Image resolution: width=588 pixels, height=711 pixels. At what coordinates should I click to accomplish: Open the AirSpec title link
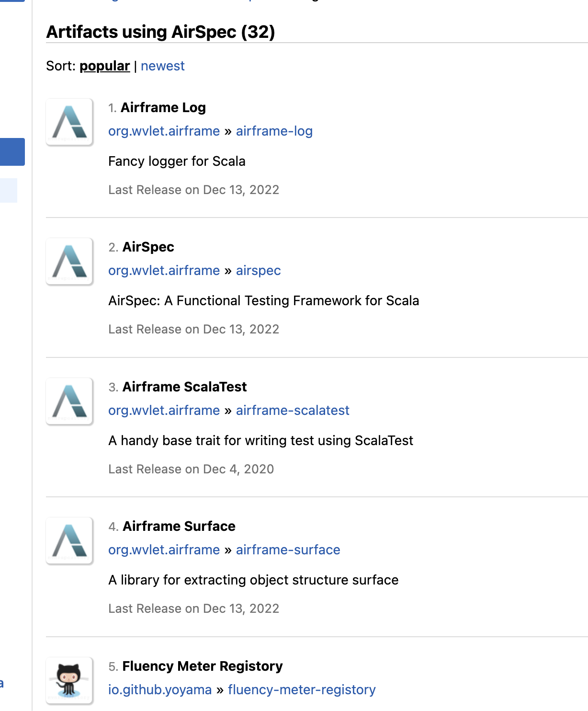[x=148, y=247]
